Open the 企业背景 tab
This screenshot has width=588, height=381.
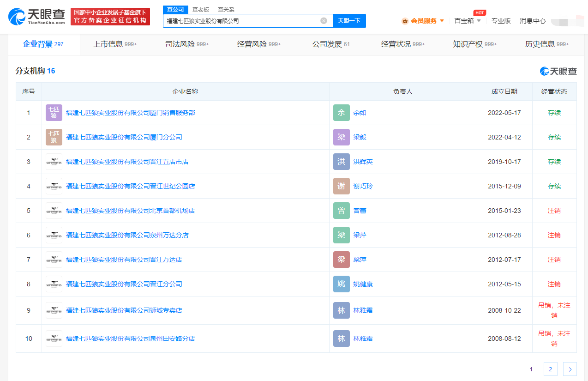pos(43,44)
